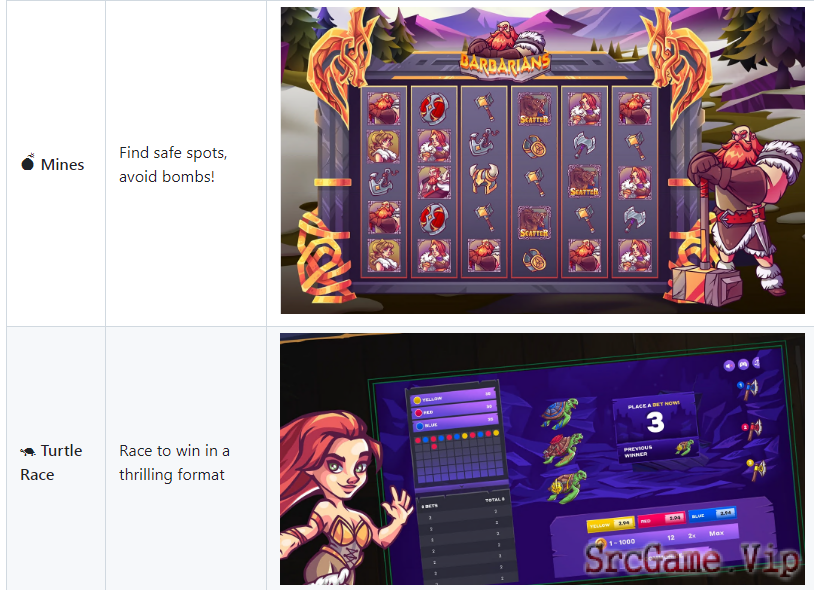This screenshot has width=814, height=590.
Task: Click the bomb emoji beside Mines
Action: 28,163
